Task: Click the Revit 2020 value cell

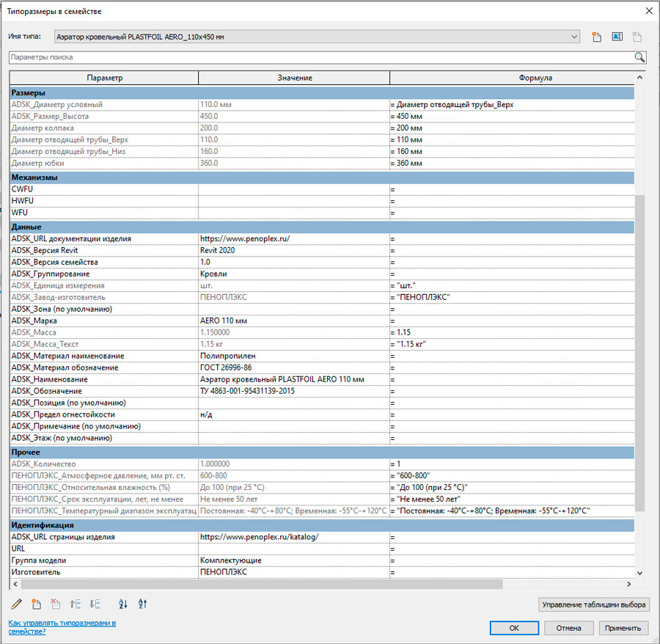Action: (x=294, y=250)
